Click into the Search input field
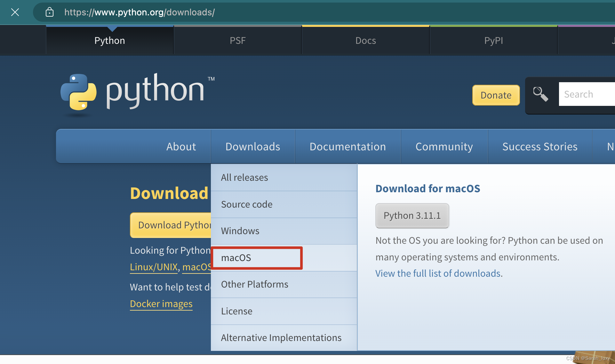Screen dimensions: 615x364 tap(587, 94)
